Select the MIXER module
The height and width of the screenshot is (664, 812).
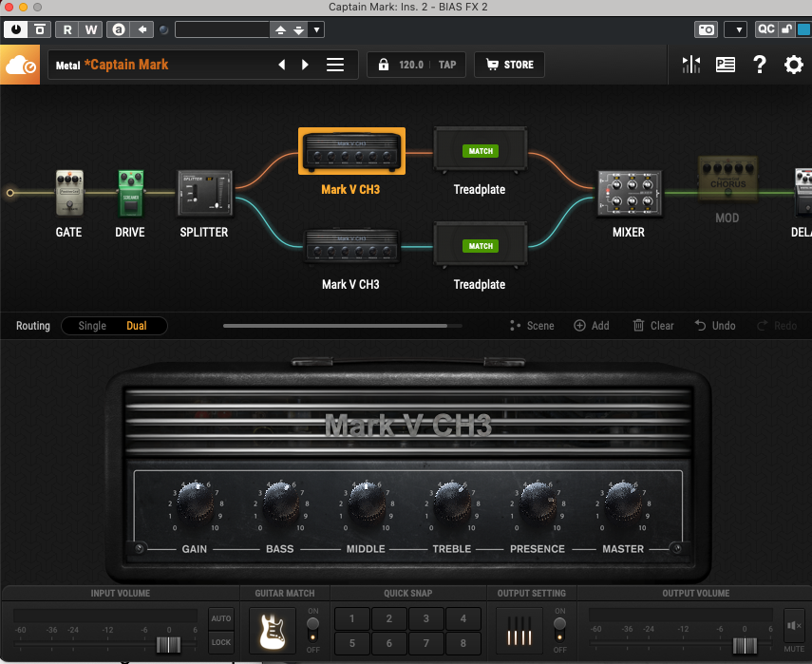pyautogui.click(x=630, y=193)
